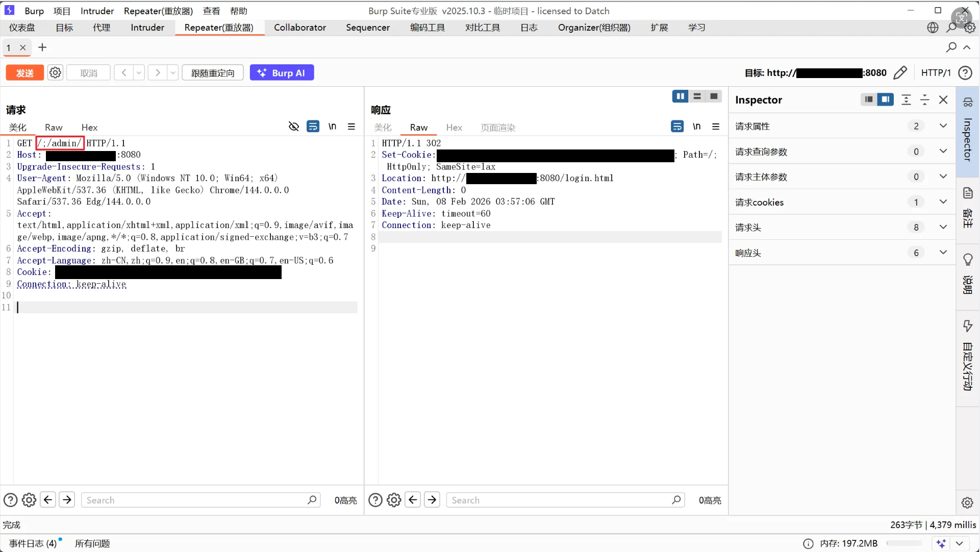Go to previous request in history

pos(123,73)
